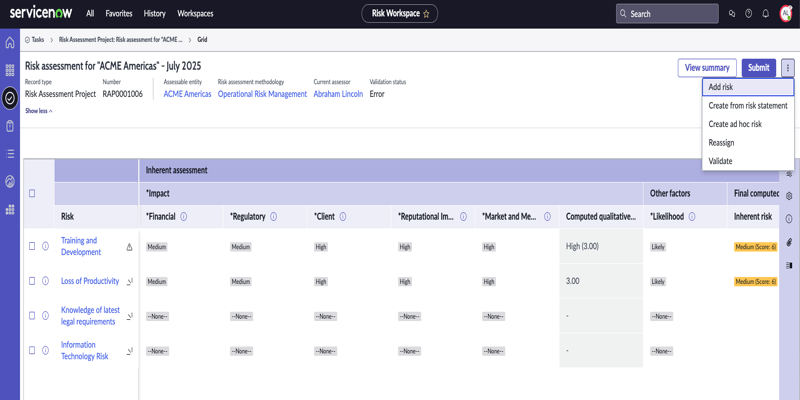Click info icon next to Financial column
Viewport: 800px width, 400px height.
[184, 216]
